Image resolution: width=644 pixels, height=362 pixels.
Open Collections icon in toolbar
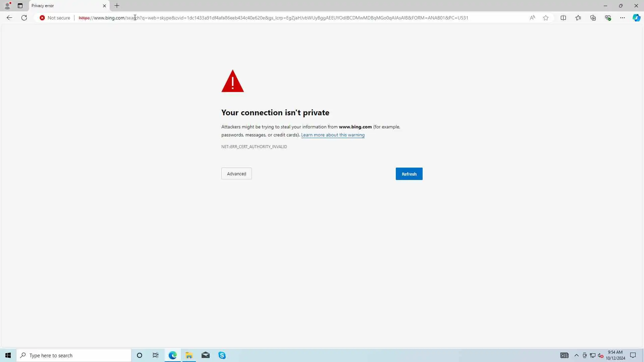pos(593,18)
